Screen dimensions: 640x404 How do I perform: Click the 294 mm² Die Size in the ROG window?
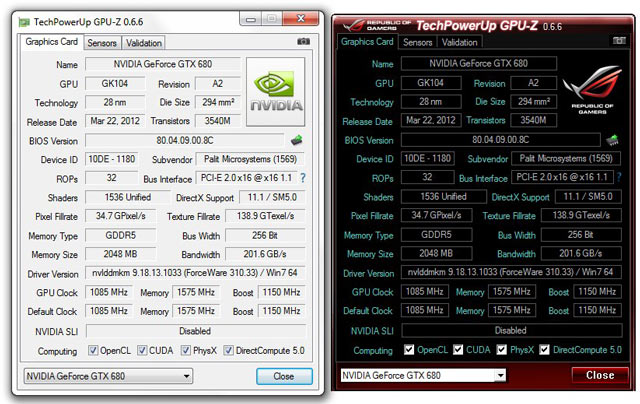click(533, 102)
